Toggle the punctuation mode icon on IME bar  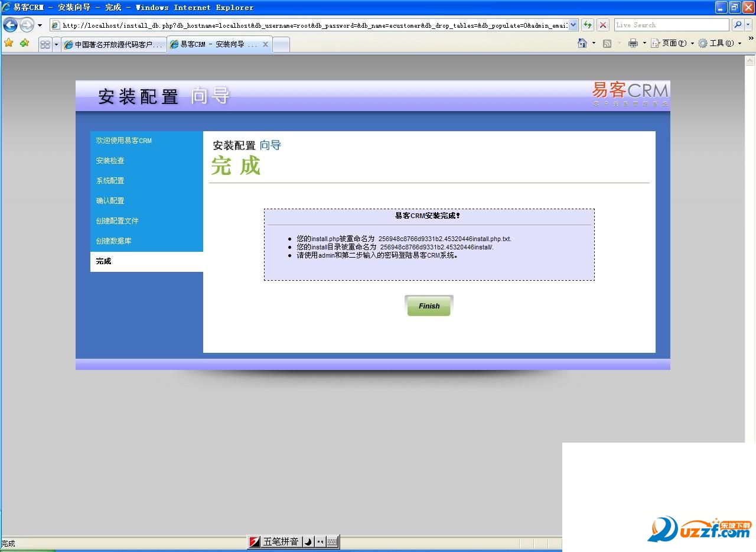(320, 542)
